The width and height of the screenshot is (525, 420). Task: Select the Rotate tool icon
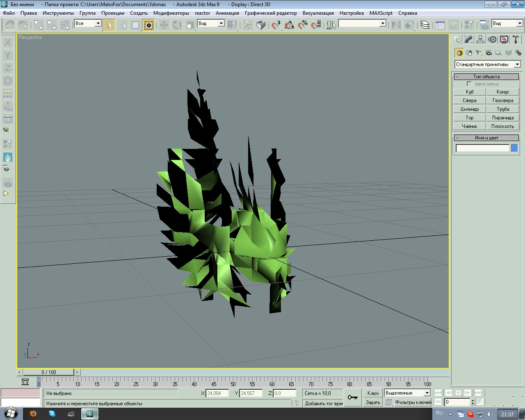point(177,25)
